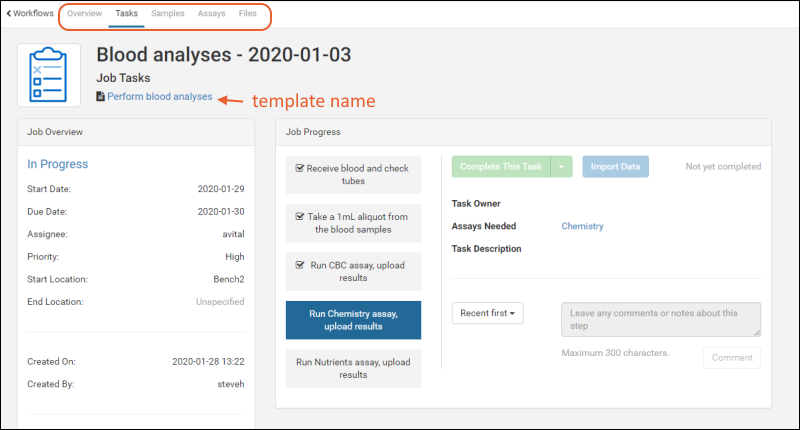Open the Perform blood analyses template link
Screen dimensions: 800x430
(160, 97)
